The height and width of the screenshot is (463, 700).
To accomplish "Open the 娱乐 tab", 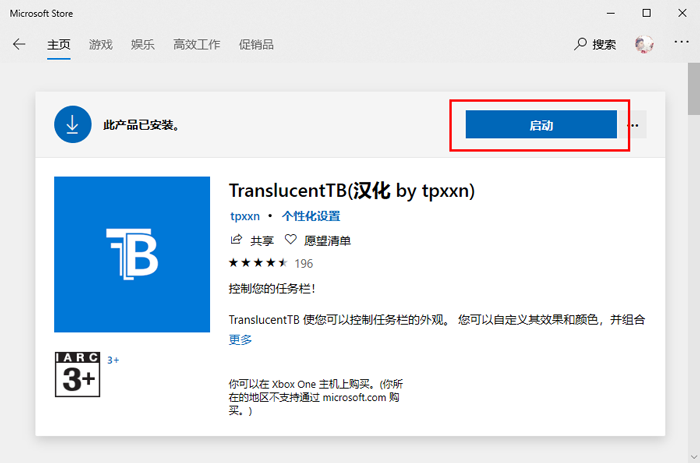I will pyautogui.click(x=142, y=44).
